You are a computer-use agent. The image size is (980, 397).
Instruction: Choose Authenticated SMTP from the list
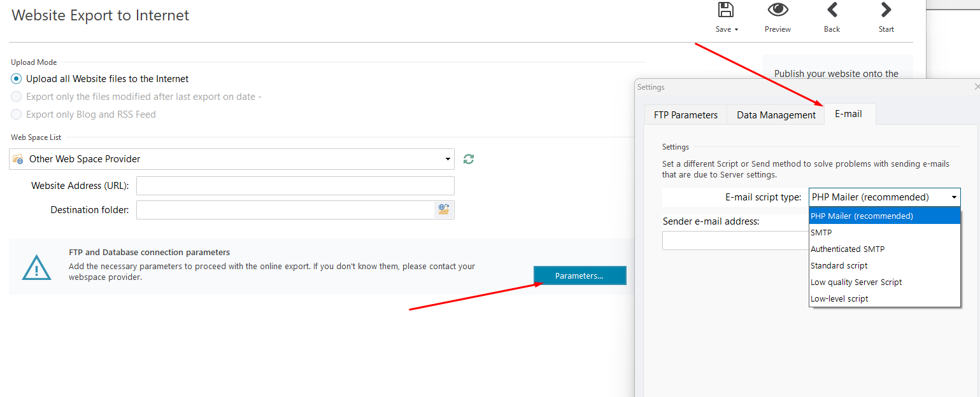tap(848, 249)
